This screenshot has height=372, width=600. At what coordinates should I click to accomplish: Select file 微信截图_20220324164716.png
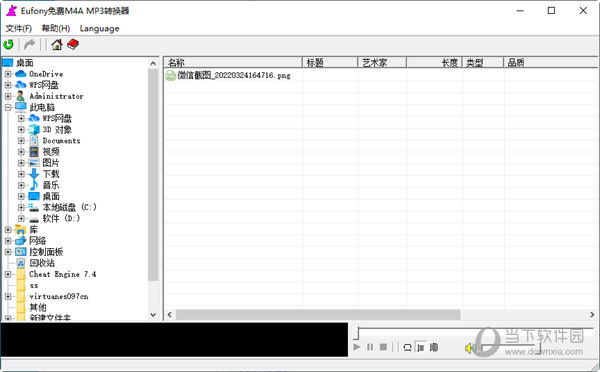[x=234, y=75]
